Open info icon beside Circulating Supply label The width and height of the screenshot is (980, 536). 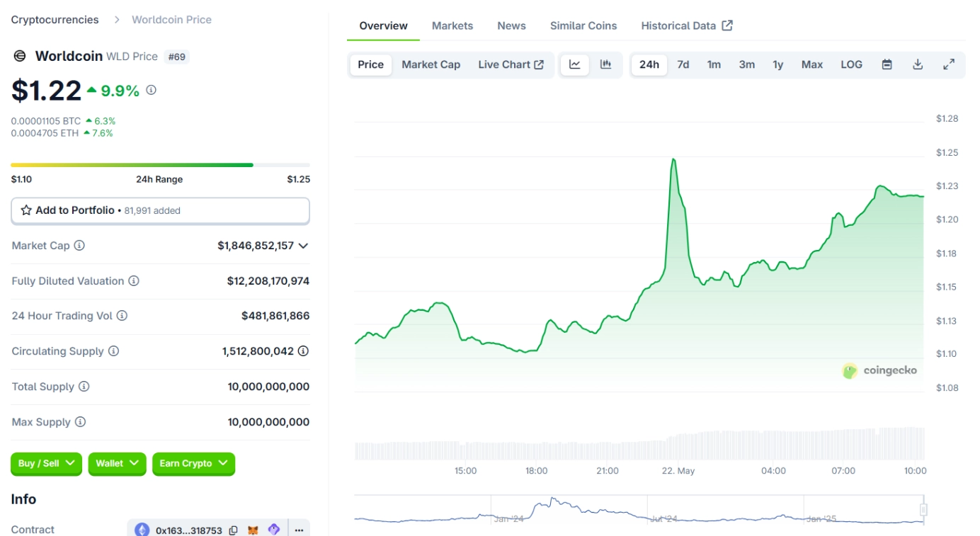(x=113, y=351)
